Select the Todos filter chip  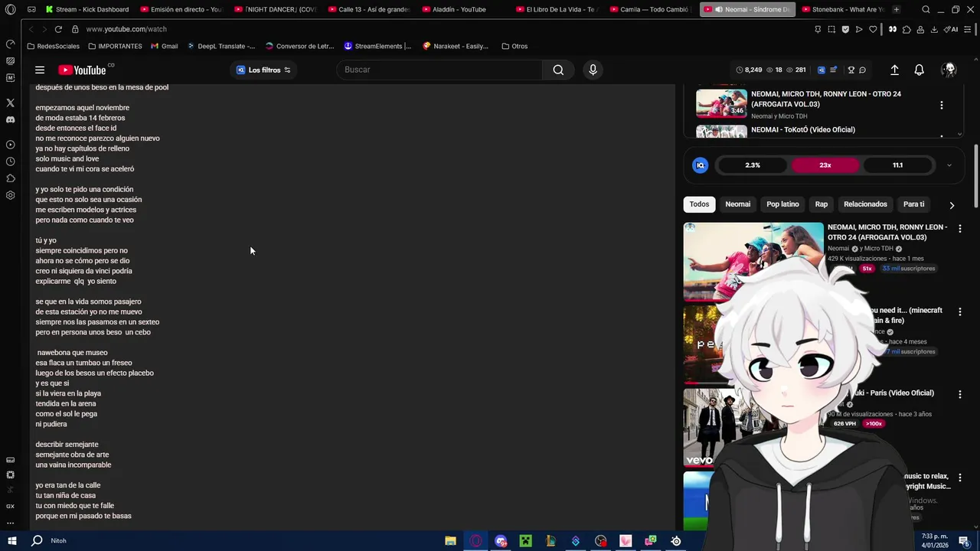click(x=699, y=204)
